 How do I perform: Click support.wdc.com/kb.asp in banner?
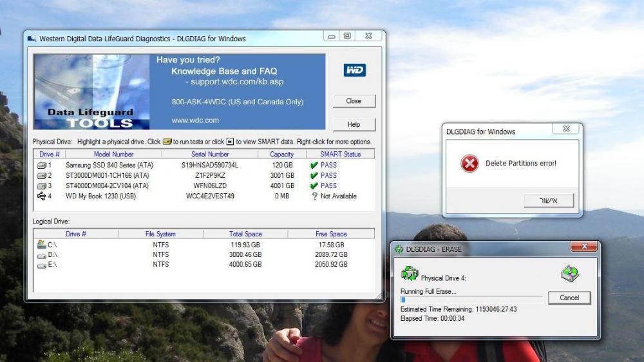tap(237, 82)
